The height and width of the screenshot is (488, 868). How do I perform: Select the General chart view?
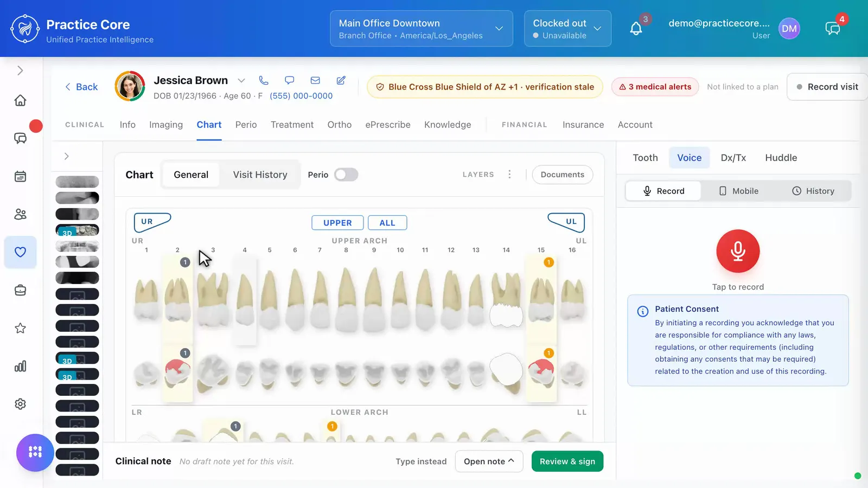coord(191,175)
